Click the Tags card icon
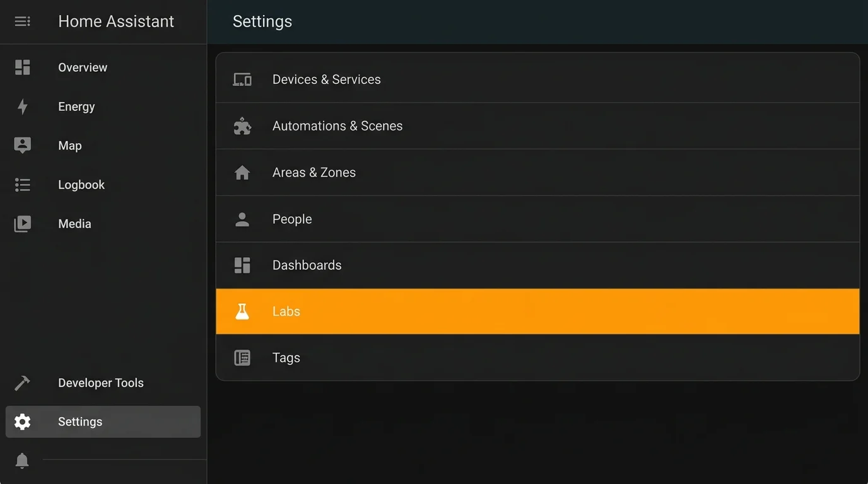This screenshot has height=484, width=868. coord(242,357)
